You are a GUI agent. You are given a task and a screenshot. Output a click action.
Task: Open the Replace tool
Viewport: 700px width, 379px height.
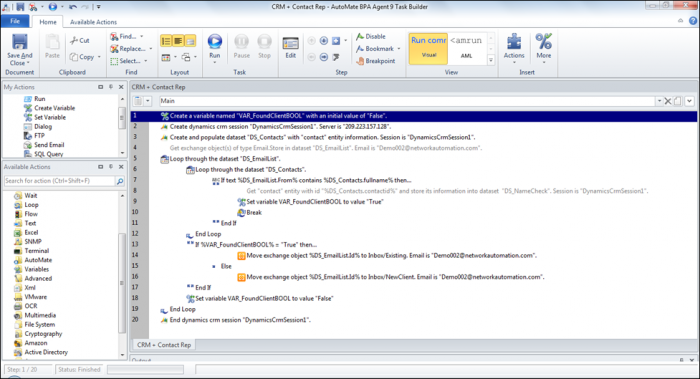coord(128,49)
